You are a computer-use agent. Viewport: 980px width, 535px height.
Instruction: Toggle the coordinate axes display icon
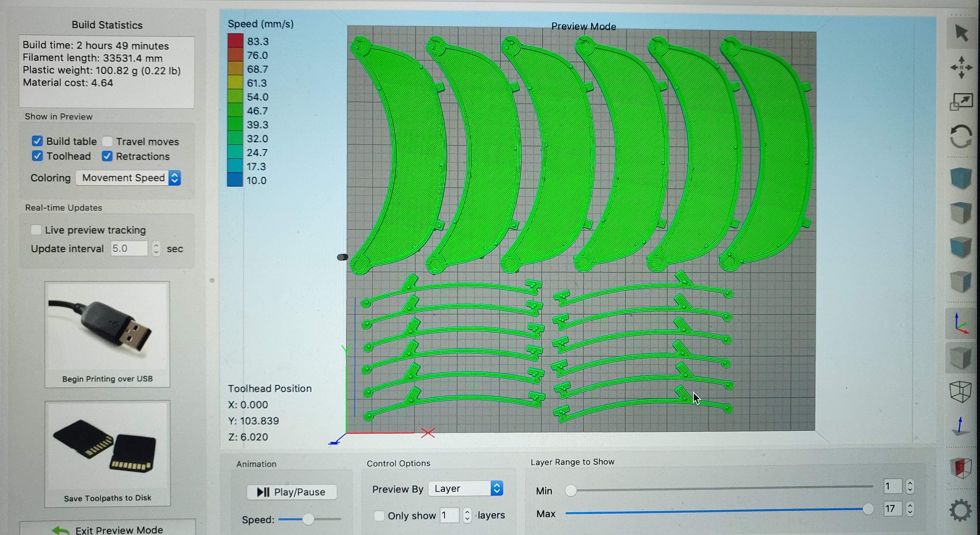coord(961,324)
